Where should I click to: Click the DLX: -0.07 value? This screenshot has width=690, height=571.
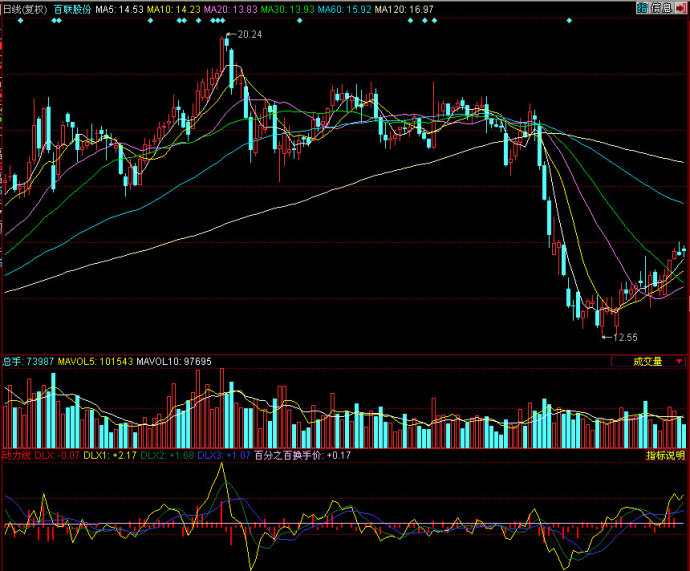[57, 455]
